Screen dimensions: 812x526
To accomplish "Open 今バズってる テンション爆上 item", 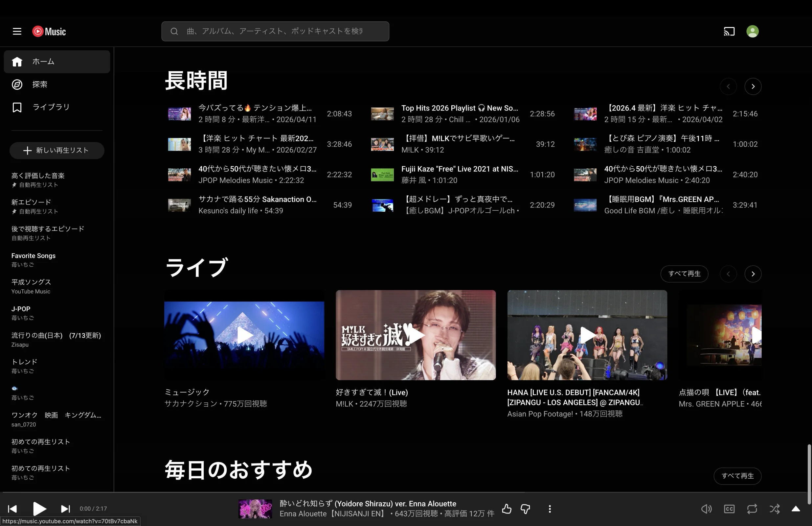I will click(x=255, y=108).
